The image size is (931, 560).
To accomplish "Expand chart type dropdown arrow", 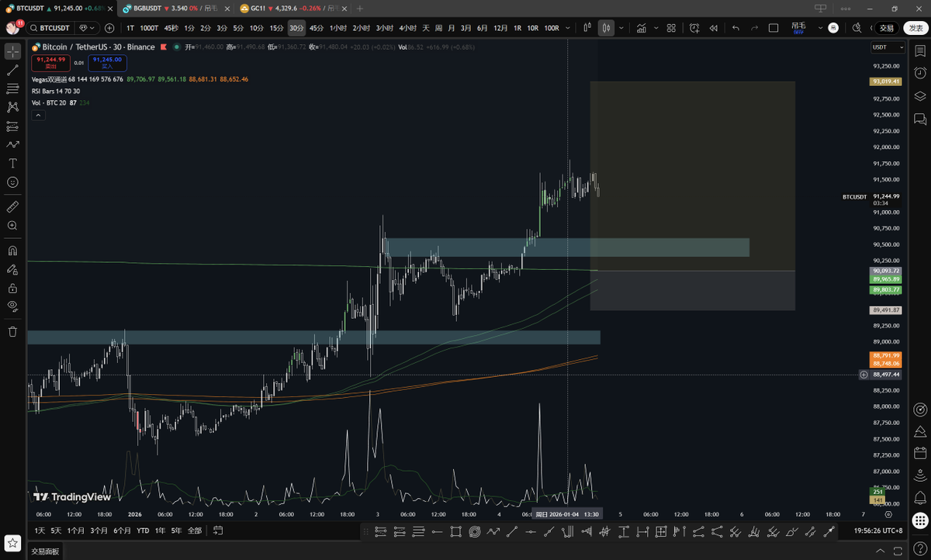I will tap(621, 28).
